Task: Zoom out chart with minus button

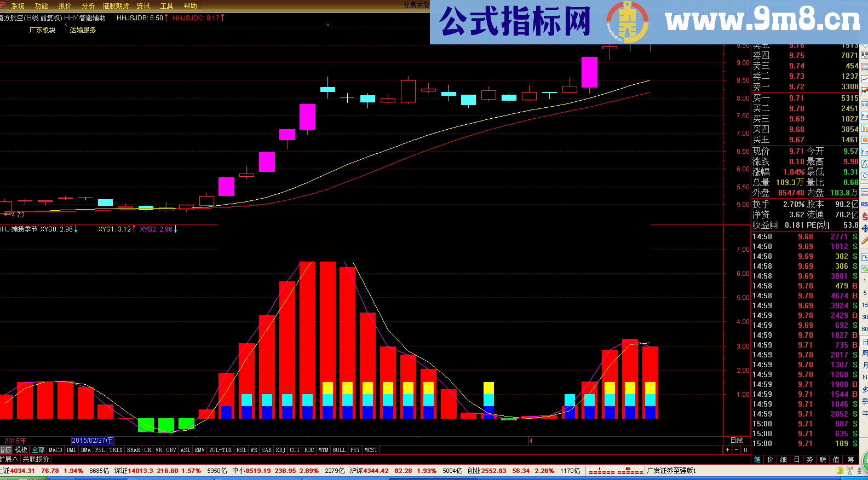Action: (736, 450)
